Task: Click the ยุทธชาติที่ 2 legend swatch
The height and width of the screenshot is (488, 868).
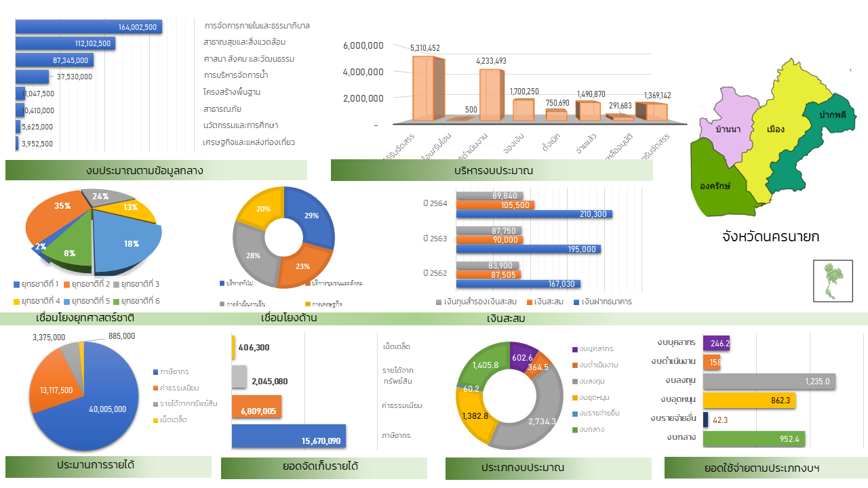Action: 67,284
